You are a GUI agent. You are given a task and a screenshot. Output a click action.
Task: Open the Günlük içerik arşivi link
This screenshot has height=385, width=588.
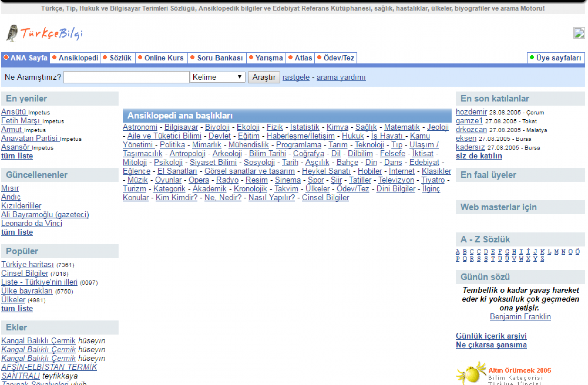click(x=491, y=336)
